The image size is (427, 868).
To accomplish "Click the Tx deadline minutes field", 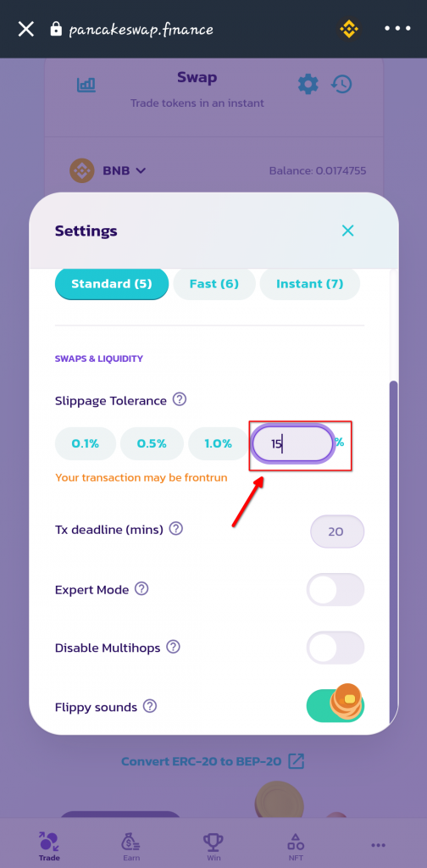I will point(337,531).
